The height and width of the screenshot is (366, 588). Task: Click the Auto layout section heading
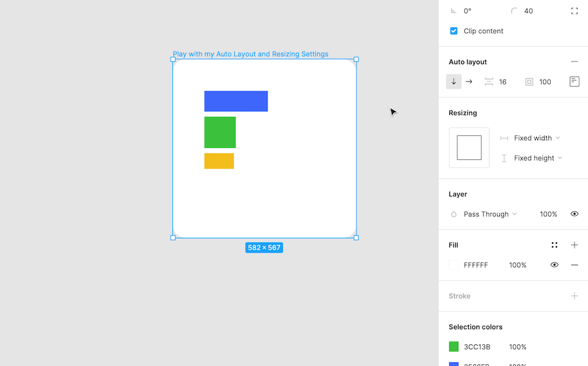point(468,62)
